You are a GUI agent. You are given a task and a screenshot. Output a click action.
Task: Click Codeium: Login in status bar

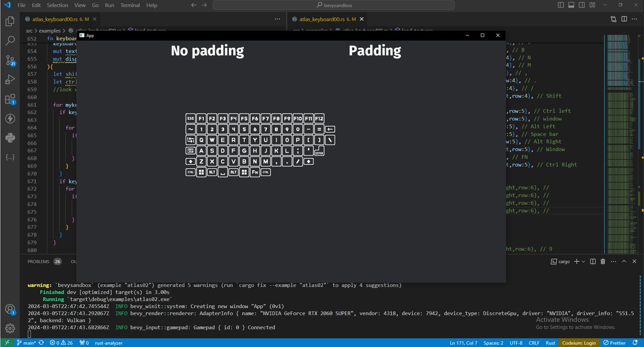(578, 343)
